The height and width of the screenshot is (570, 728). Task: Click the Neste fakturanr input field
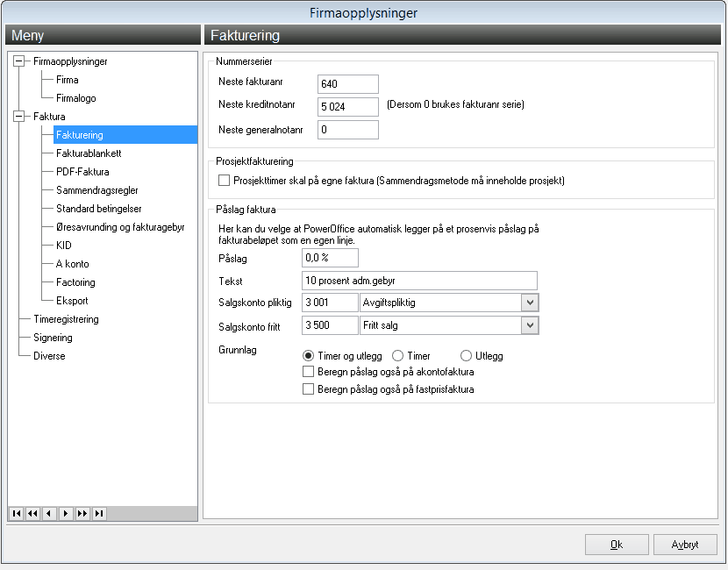[x=348, y=84]
